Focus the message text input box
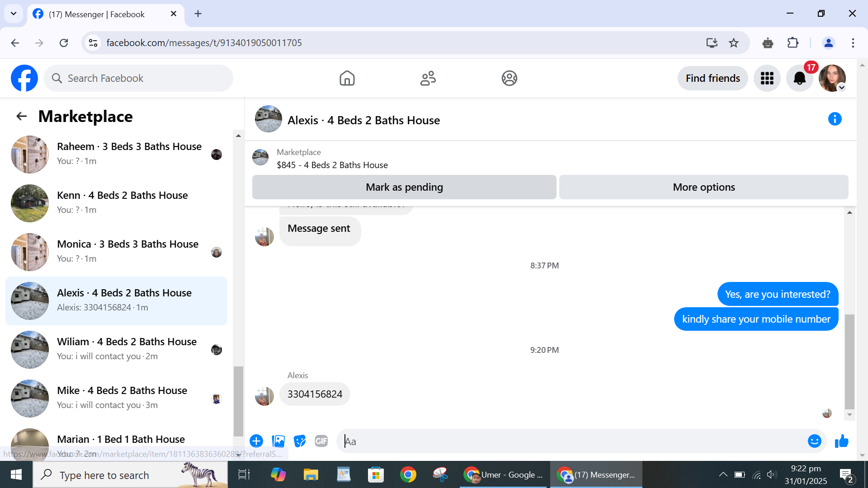Viewport: 868px width, 488px height. click(x=572, y=441)
